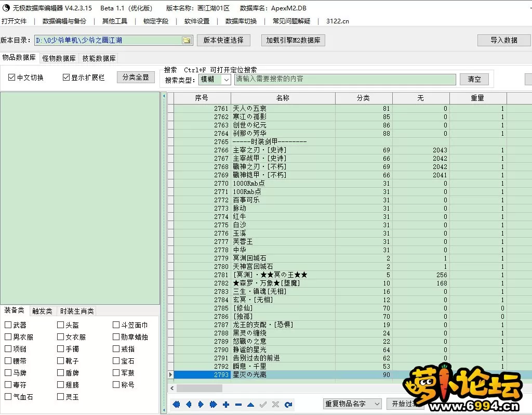The width and height of the screenshot is (532, 415).
Task: Open 重复物品名字 filter dropdown
Action: pos(352,404)
